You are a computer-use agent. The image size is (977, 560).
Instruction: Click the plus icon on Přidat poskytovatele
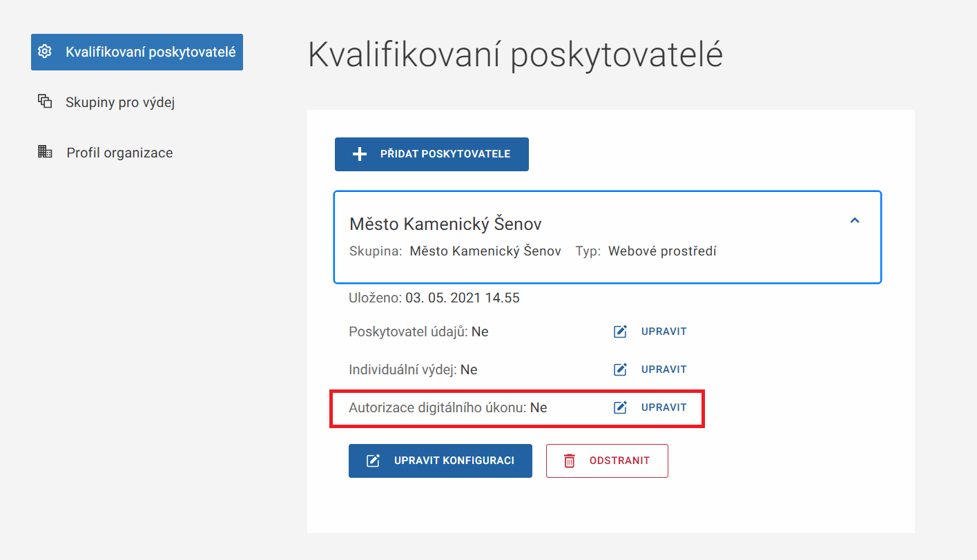(x=360, y=154)
